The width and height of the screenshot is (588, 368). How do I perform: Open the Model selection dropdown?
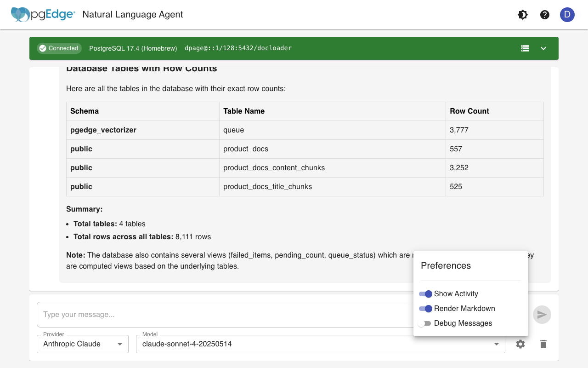320,344
